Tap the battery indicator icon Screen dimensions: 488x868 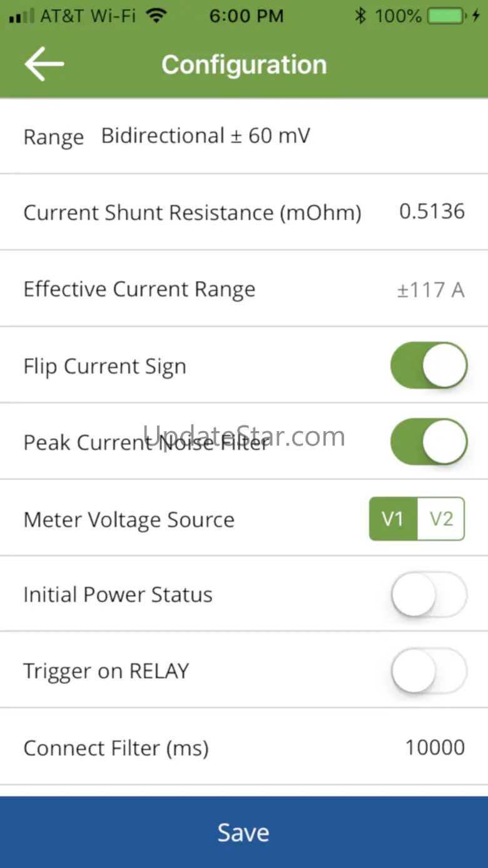click(449, 16)
